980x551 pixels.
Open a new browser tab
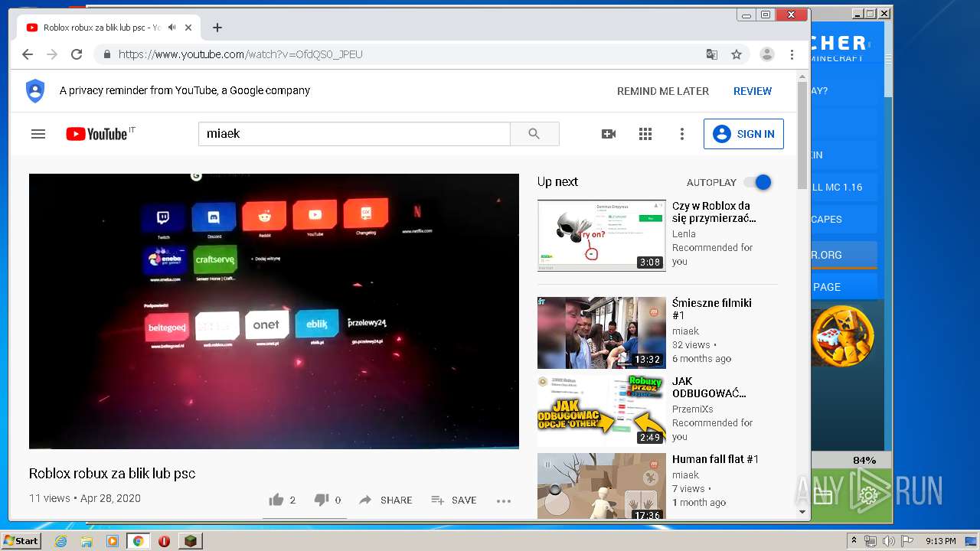point(217,28)
